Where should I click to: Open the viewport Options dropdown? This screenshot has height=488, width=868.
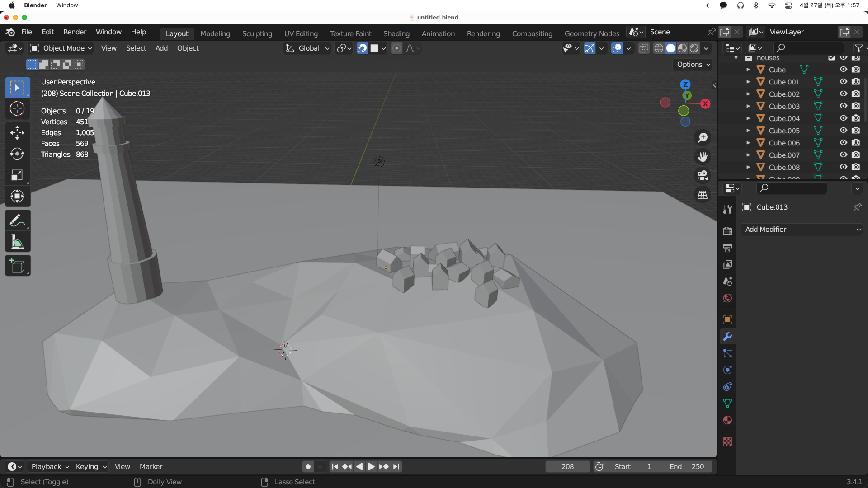tap(693, 65)
